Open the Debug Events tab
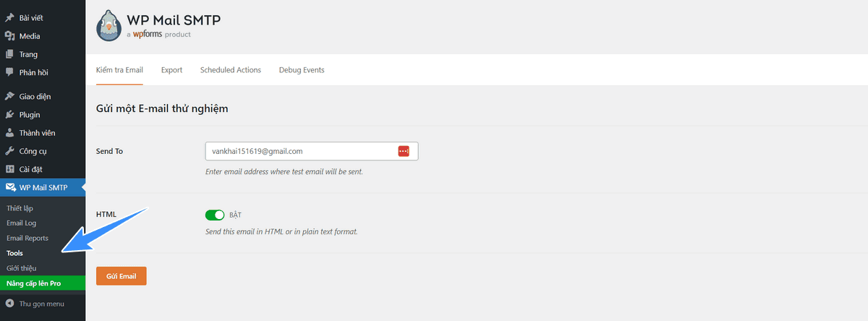Image resolution: width=868 pixels, height=321 pixels. click(x=302, y=70)
